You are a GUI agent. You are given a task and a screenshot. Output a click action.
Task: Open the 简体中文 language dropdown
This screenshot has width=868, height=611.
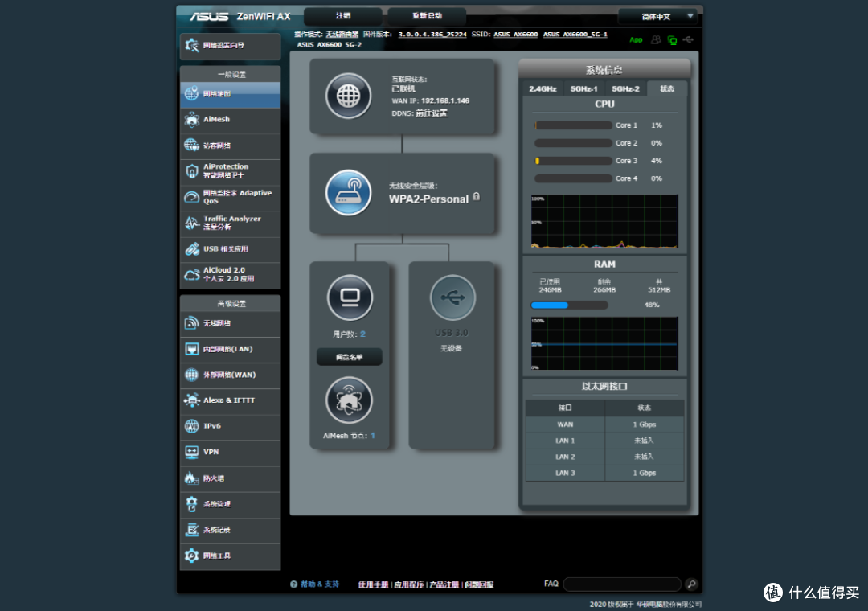click(x=657, y=17)
